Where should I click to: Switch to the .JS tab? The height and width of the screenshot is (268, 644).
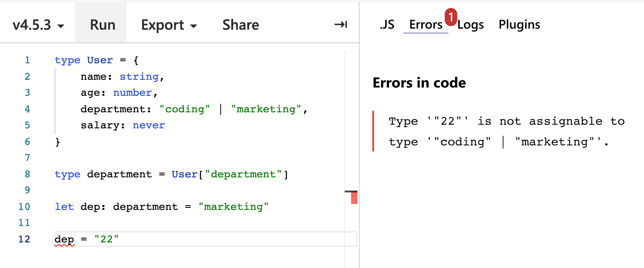pyautogui.click(x=387, y=24)
